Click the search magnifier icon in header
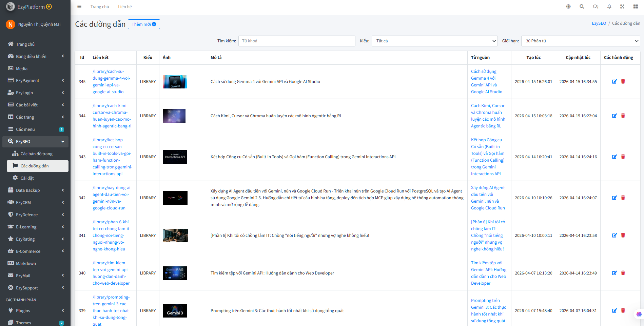 click(x=582, y=6)
